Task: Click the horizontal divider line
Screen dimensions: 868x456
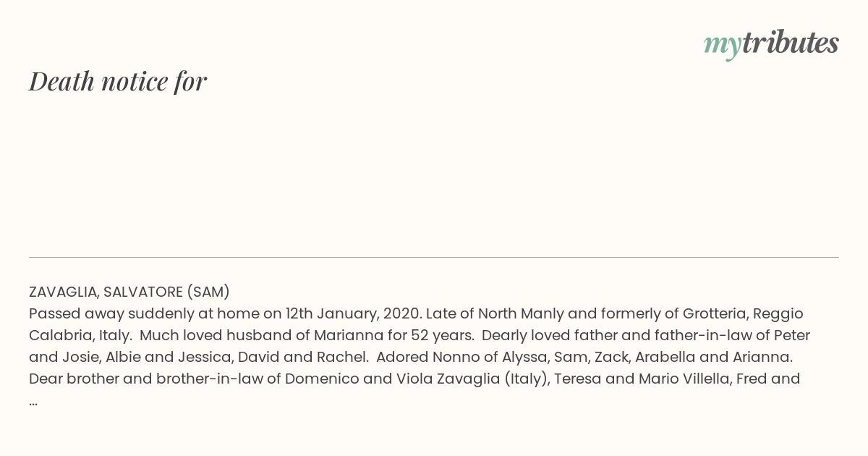Action: point(434,257)
